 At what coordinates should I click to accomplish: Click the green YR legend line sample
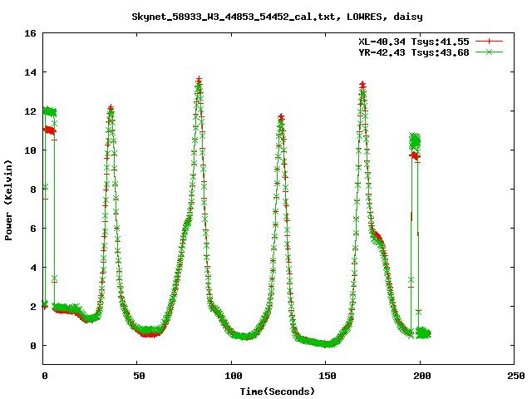coord(489,52)
